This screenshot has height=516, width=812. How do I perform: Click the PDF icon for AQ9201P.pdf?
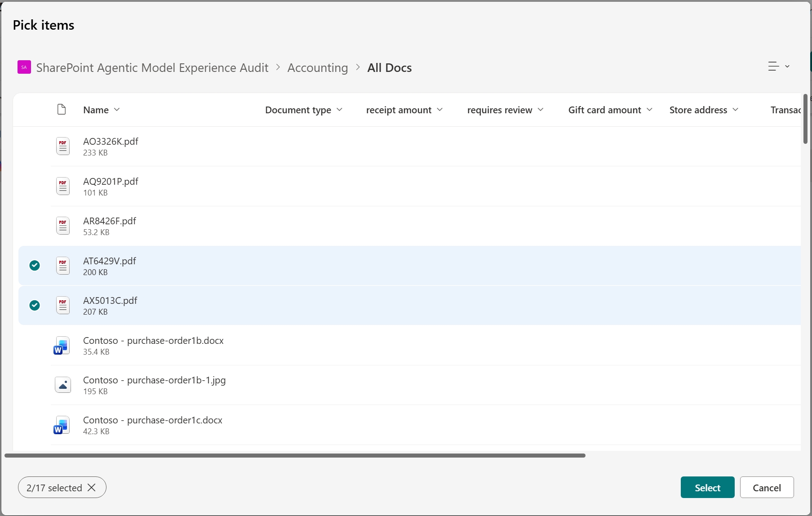tap(63, 186)
